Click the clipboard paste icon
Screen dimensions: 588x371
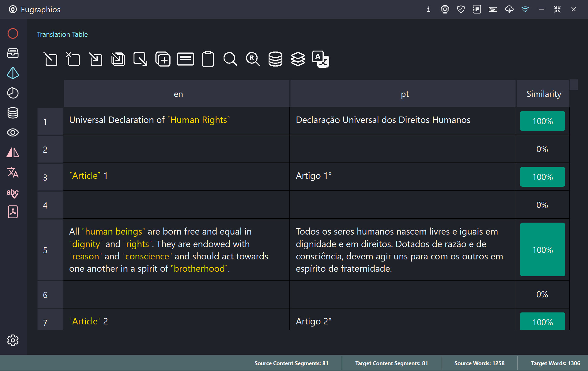tap(208, 59)
